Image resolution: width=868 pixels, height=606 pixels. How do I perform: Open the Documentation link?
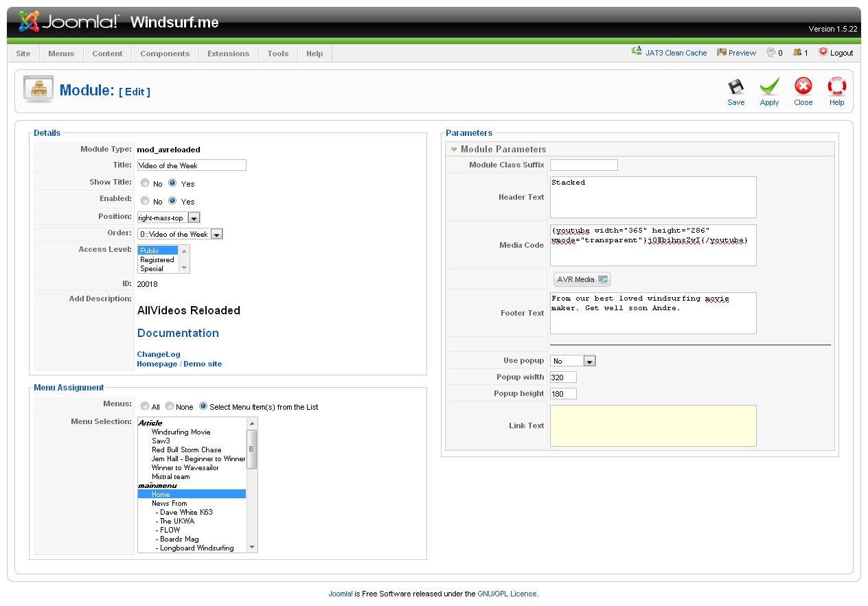tap(178, 333)
